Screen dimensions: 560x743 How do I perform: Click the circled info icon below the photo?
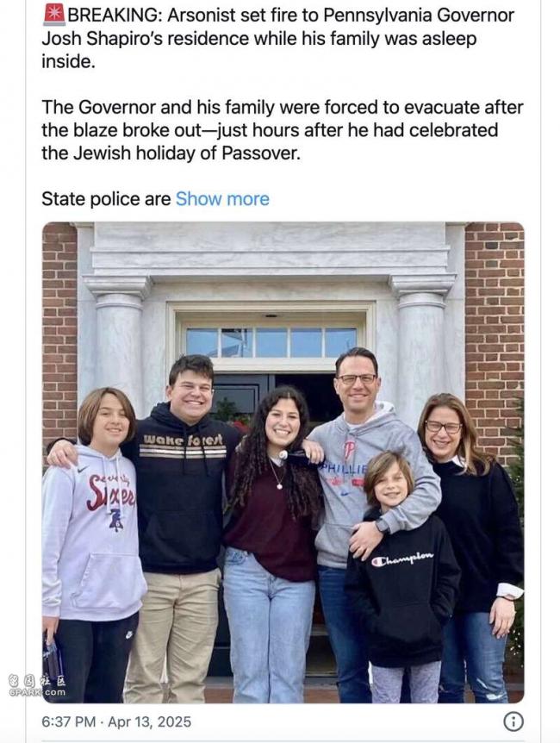(513, 721)
